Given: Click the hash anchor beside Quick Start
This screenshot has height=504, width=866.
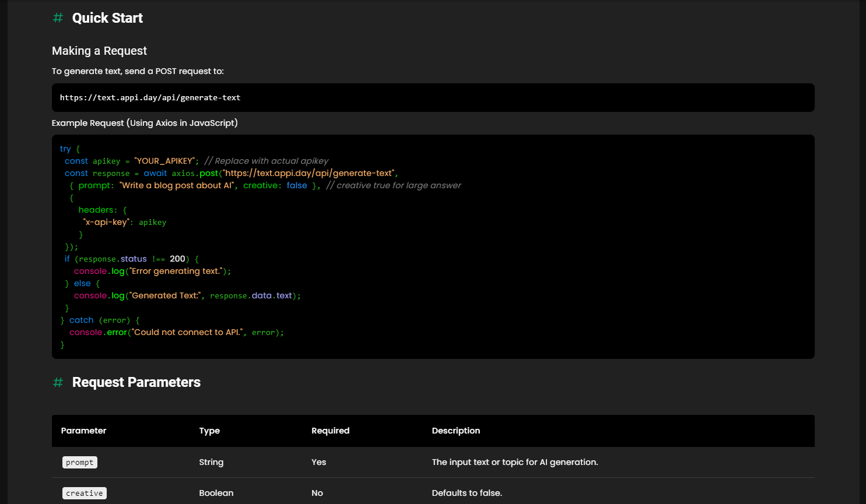Looking at the screenshot, I should click(58, 18).
